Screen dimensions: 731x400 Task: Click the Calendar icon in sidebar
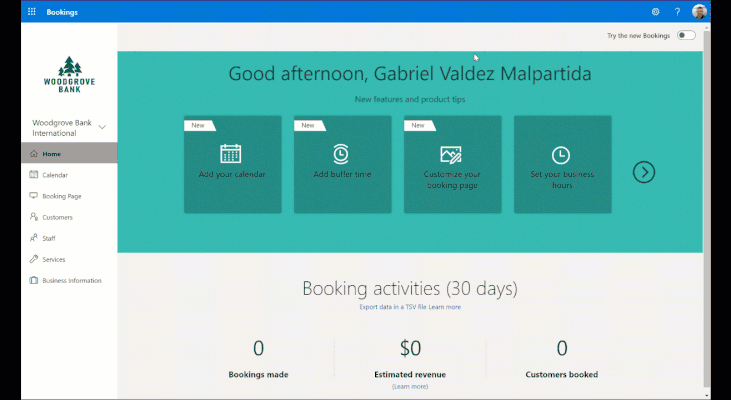[x=34, y=174]
